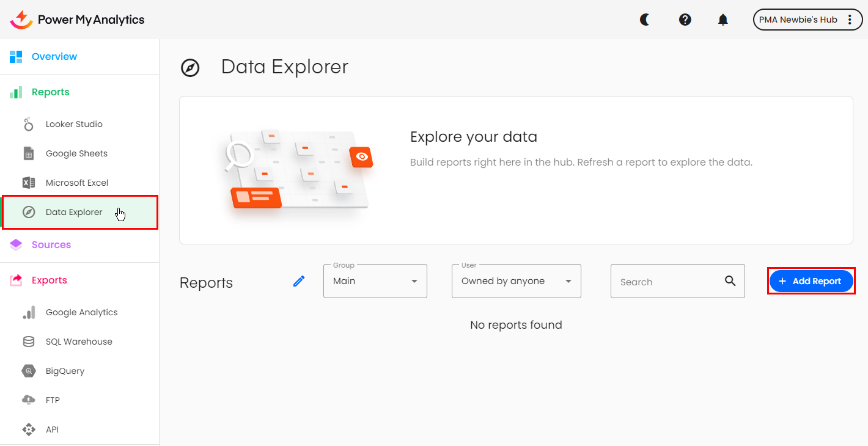
Task: Select the Data Explorer sidebar item
Action: (74, 213)
